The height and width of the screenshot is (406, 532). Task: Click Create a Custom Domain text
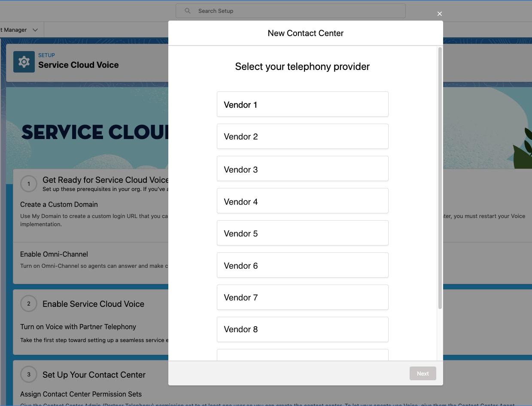coord(59,204)
